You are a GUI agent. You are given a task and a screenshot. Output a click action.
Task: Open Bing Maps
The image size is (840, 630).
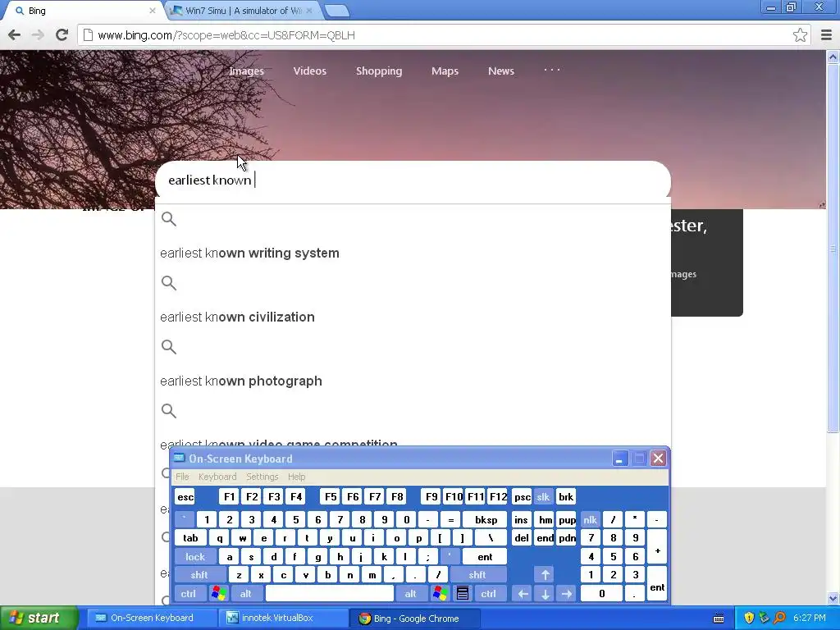coord(445,71)
